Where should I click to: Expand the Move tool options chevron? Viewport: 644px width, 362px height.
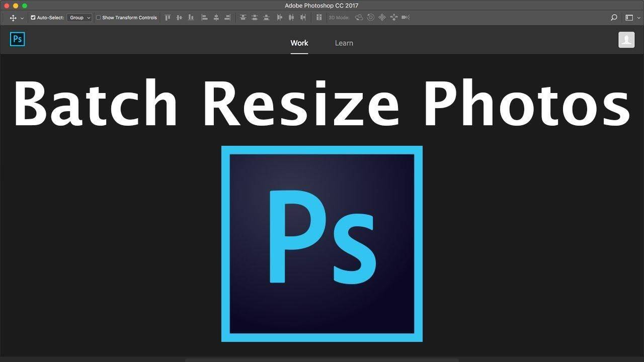(21, 17)
